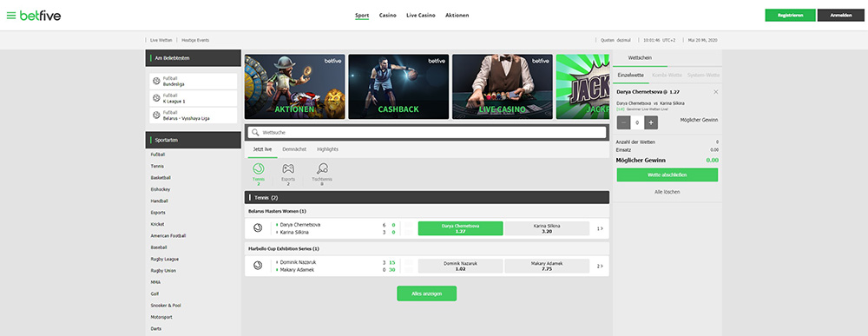Expand more markets for Chernetsova vs Silkina
This screenshot has height=336, width=868.
click(x=600, y=228)
